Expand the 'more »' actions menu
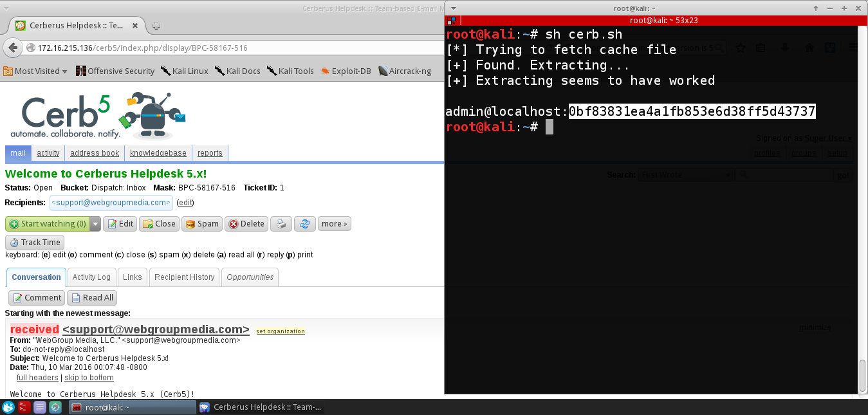 (334, 224)
